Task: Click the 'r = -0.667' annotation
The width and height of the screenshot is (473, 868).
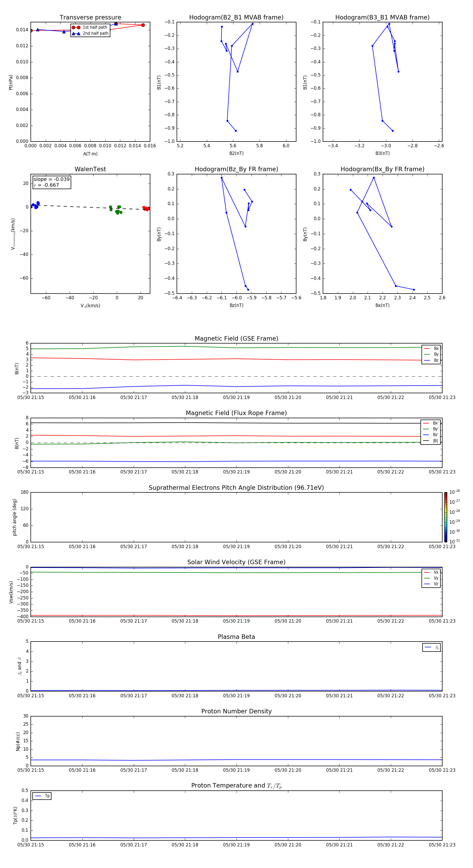Action: pyautogui.click(x=47, y=185)
